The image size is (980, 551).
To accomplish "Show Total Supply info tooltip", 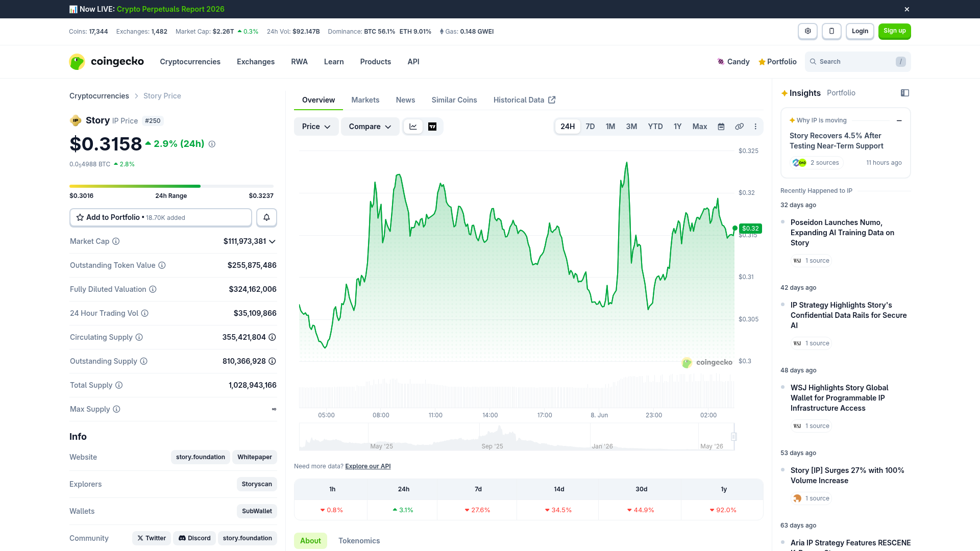I will (119, 385).
